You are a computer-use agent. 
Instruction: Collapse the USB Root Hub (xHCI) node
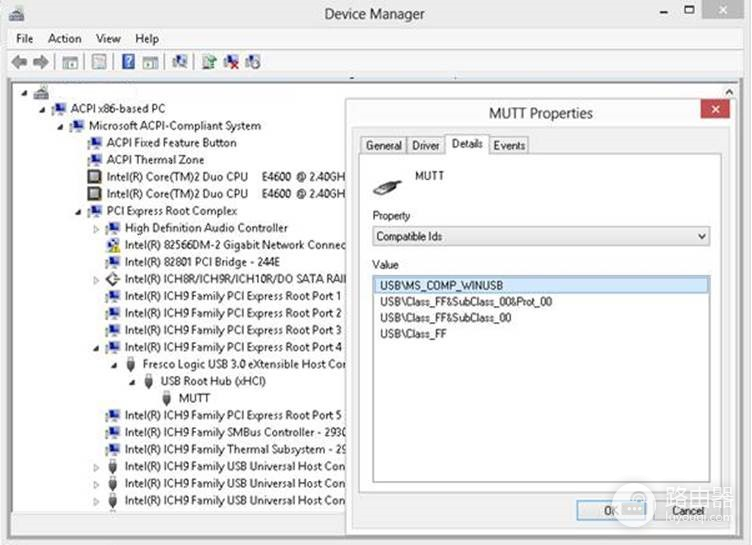point(132,382)
